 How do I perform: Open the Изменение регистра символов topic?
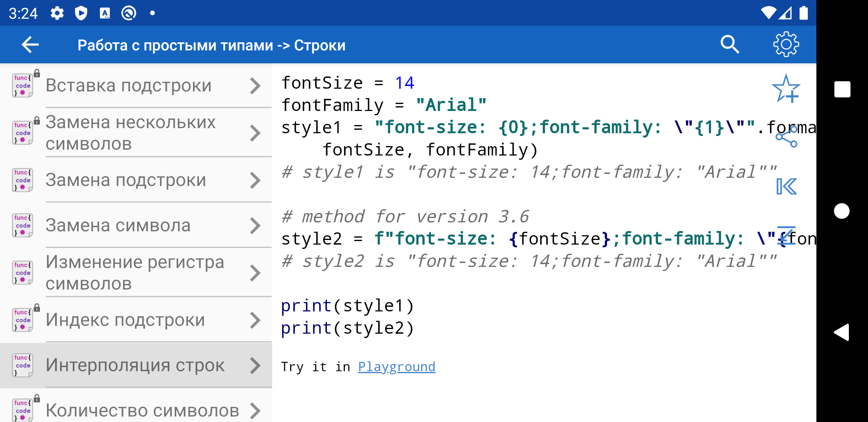click(x=136, y=273)
